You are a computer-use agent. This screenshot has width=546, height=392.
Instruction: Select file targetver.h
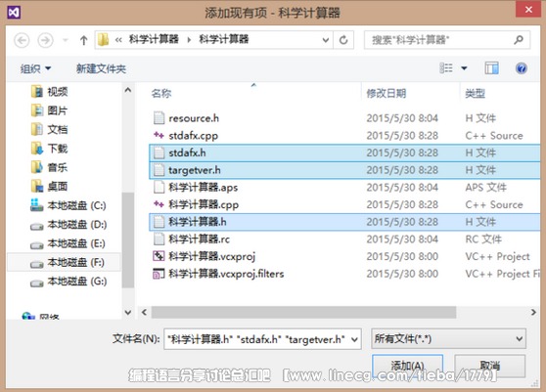coord(344,170)
